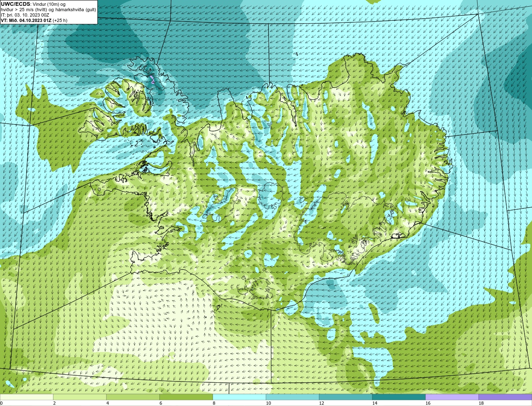
Task: Click the scale label "18"
Action: pyautogui.click(x=481, y=403)
